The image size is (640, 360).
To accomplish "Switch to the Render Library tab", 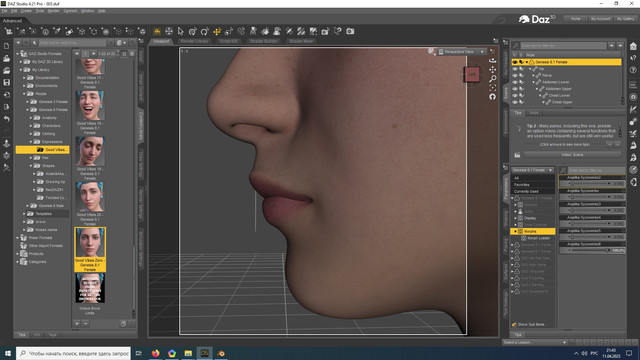I will pyautogui.click(x=194, y=41).
